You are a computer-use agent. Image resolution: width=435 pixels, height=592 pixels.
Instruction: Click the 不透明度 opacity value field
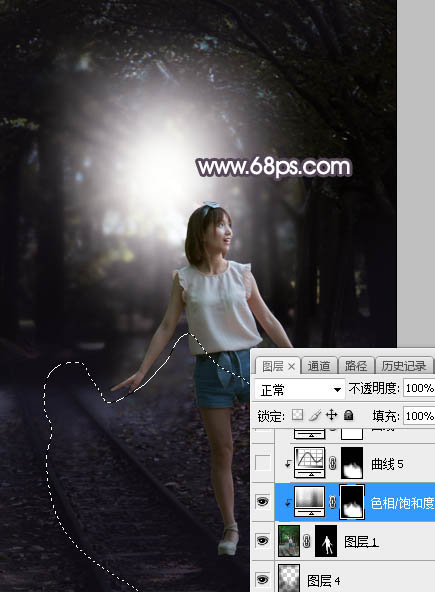click(419, 388)
